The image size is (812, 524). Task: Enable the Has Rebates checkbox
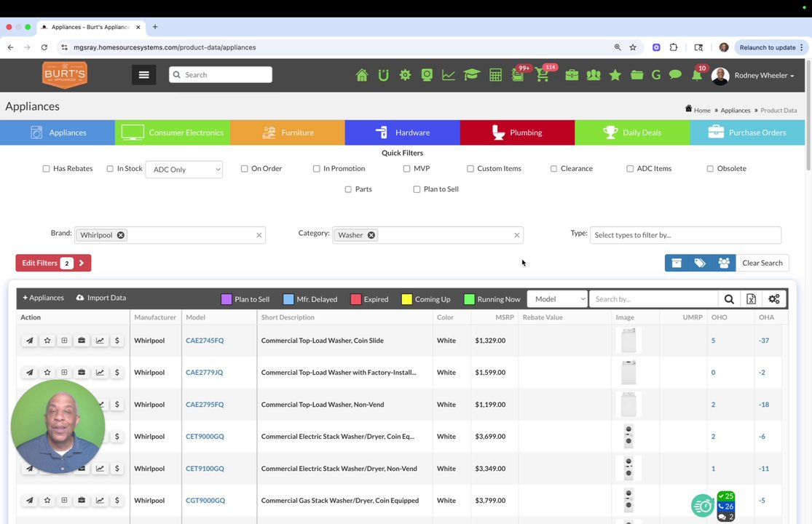click(x=46, y=169)
